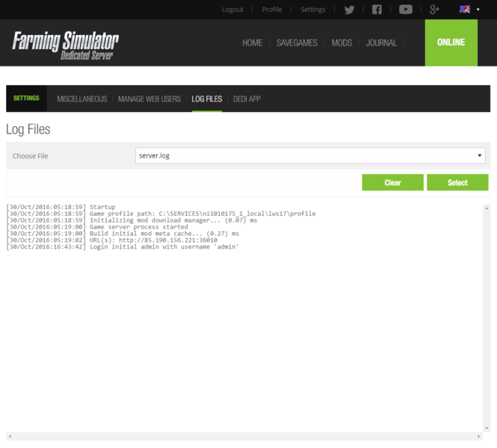The image size is (497, 448).
Task: Switch to the DEDI APP tab
Action: pos(247,99)
